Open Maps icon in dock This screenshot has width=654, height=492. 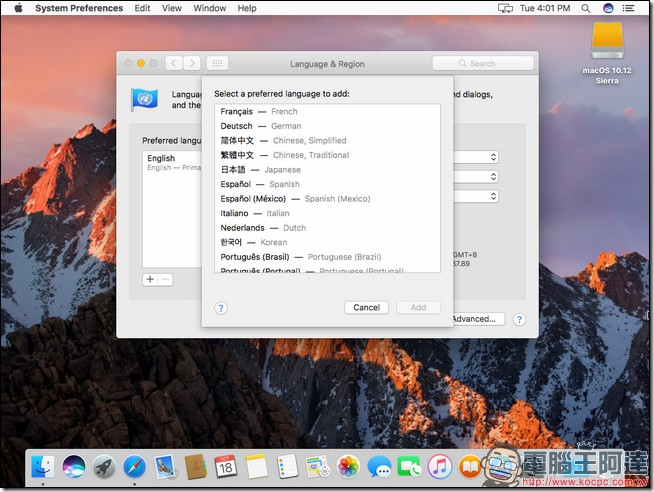[318, 466]
